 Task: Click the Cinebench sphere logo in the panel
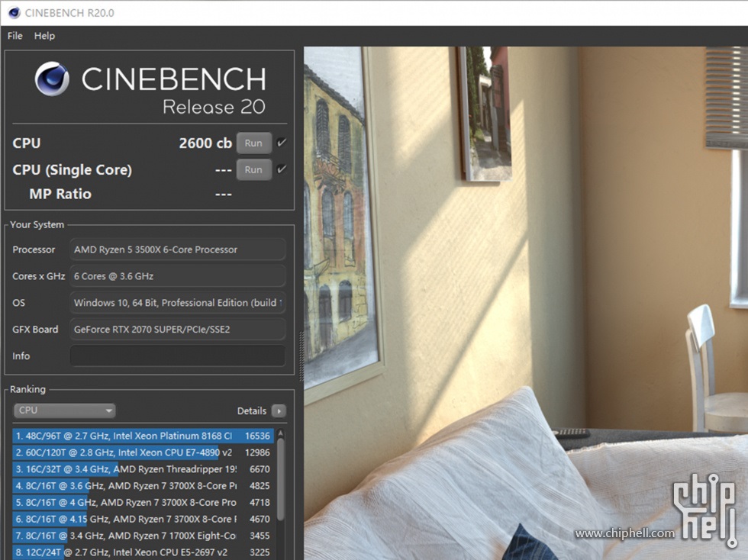[x=52, y=79]
